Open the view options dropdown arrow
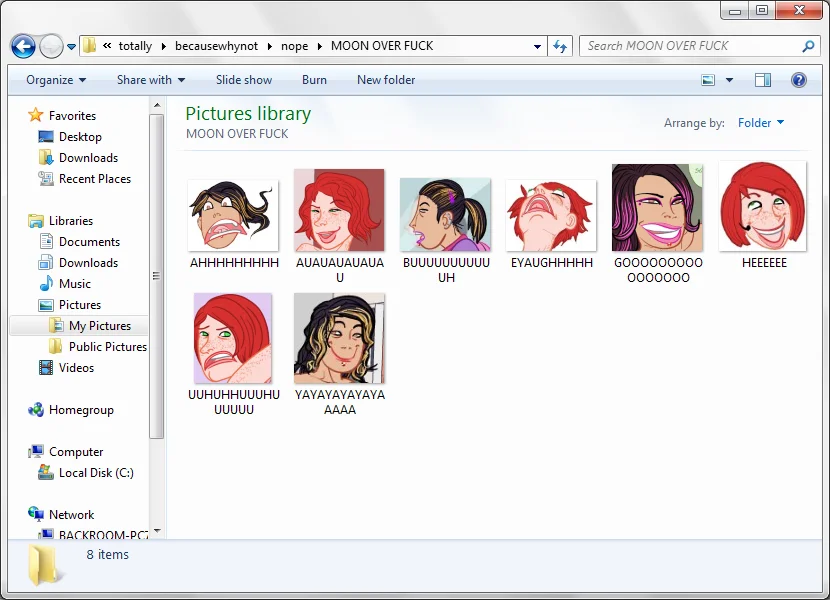Screen dimensions: 830x600 729,80
